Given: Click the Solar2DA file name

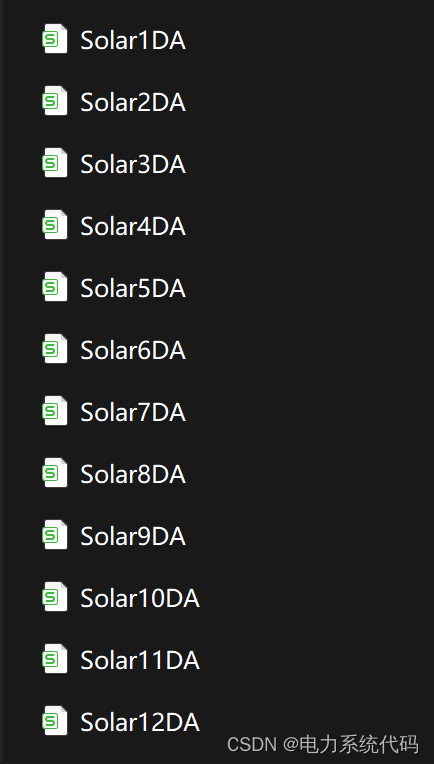Looking at the screenshot, I should 133,102.
